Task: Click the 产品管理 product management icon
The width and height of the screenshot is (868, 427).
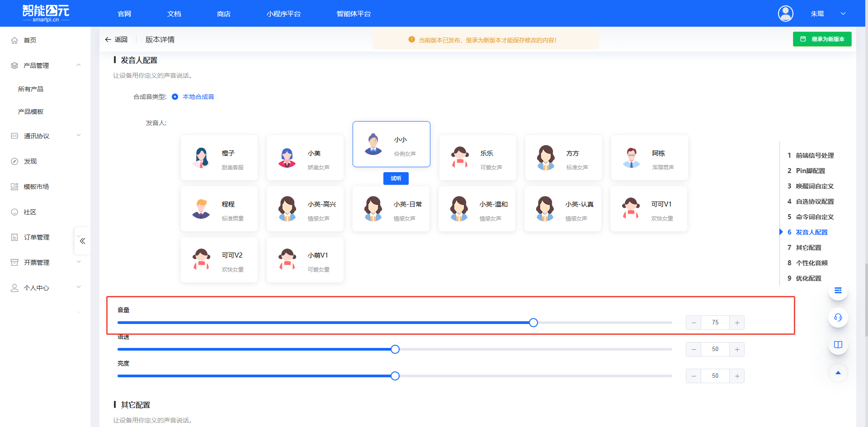Action: (x=14, y=65)
